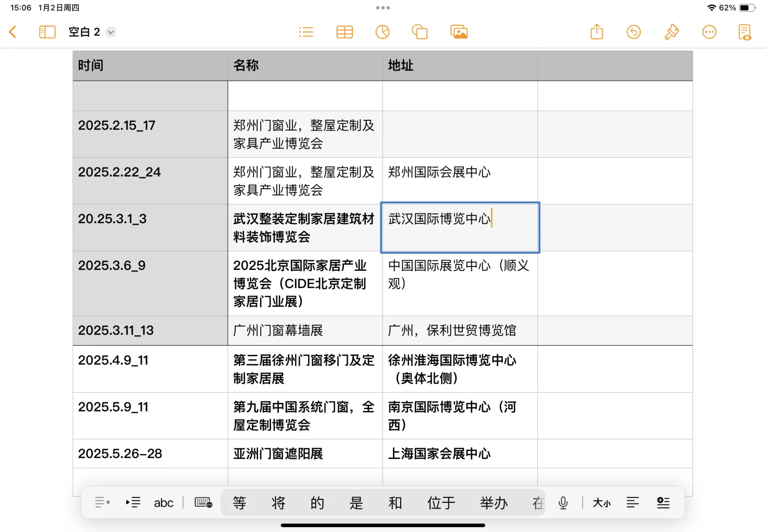Select the 南京国际博览中心（河西）cell
This screenshot has width=766, height=532.
point(460,416)
